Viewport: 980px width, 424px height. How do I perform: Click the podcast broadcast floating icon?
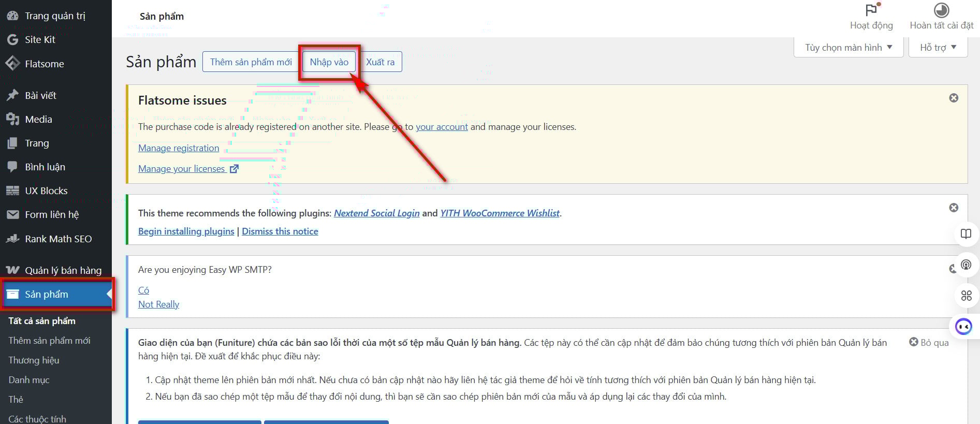point(966,265)
